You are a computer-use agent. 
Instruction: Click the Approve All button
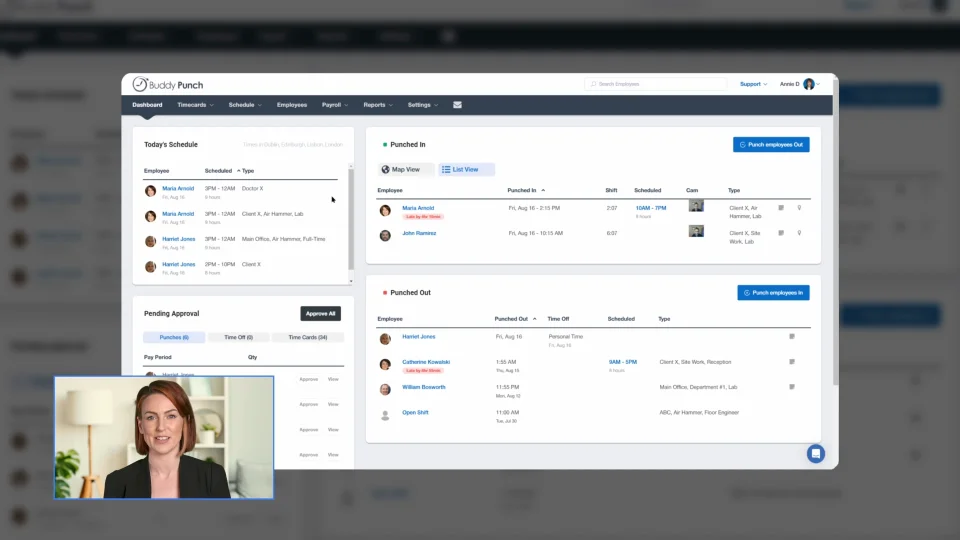pos(320,313)
